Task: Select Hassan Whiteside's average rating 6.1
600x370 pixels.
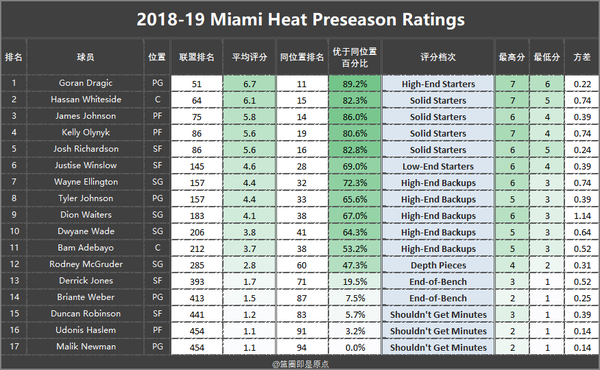Action: 249,100
